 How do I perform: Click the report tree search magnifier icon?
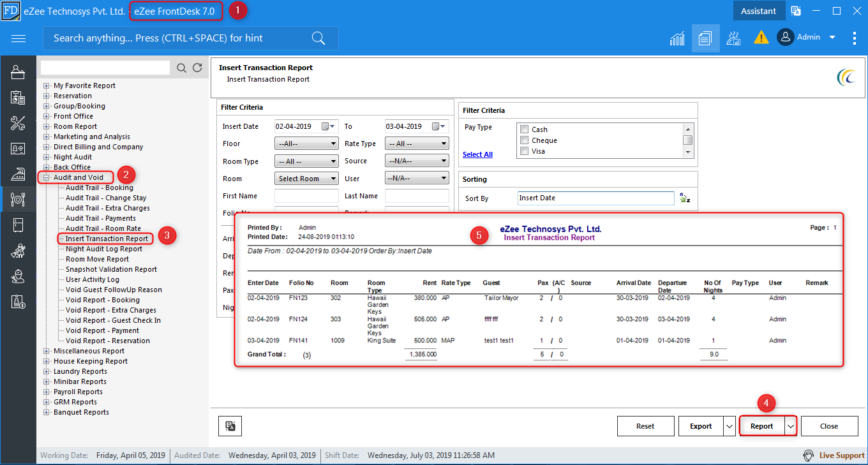182,68
